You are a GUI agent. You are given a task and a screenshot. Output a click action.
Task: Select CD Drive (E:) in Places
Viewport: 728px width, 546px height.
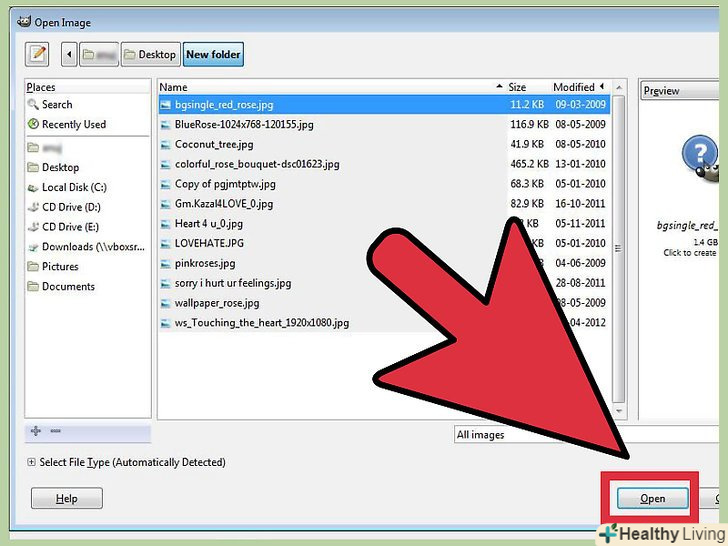point(70,227)
